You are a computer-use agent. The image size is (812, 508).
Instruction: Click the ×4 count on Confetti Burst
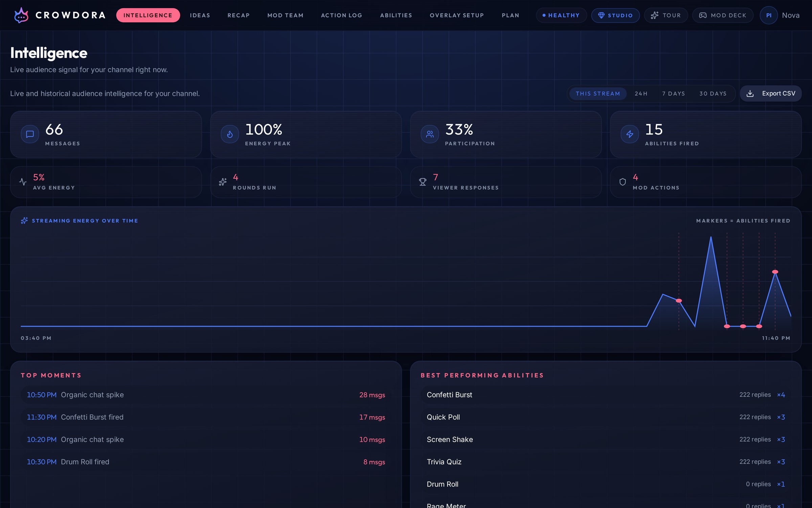click(x=781, y=395)
